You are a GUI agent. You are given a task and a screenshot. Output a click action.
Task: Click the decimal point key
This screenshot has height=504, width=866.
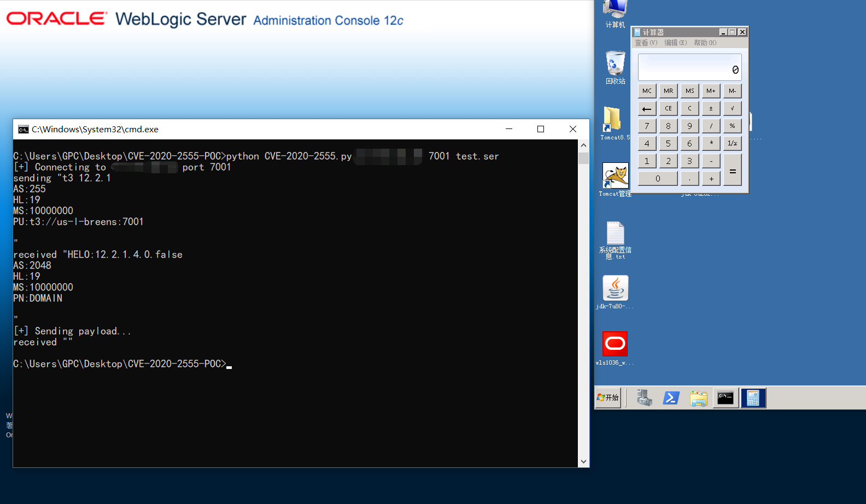689,178
